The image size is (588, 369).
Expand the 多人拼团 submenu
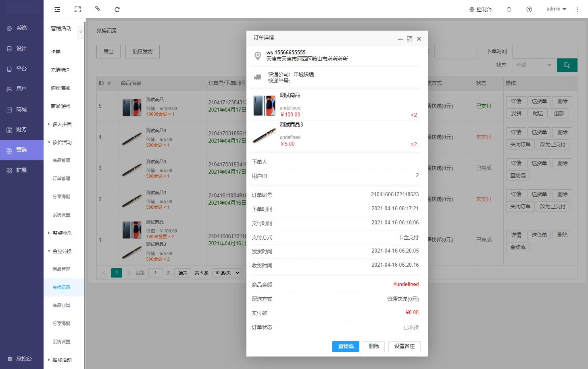61,124
